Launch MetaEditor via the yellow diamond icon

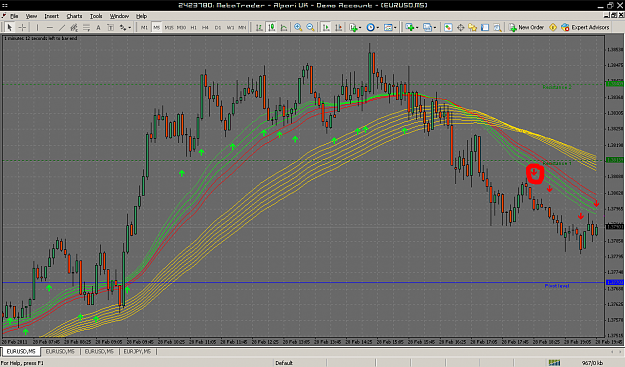pyautogui.click(x=553, y=27)
